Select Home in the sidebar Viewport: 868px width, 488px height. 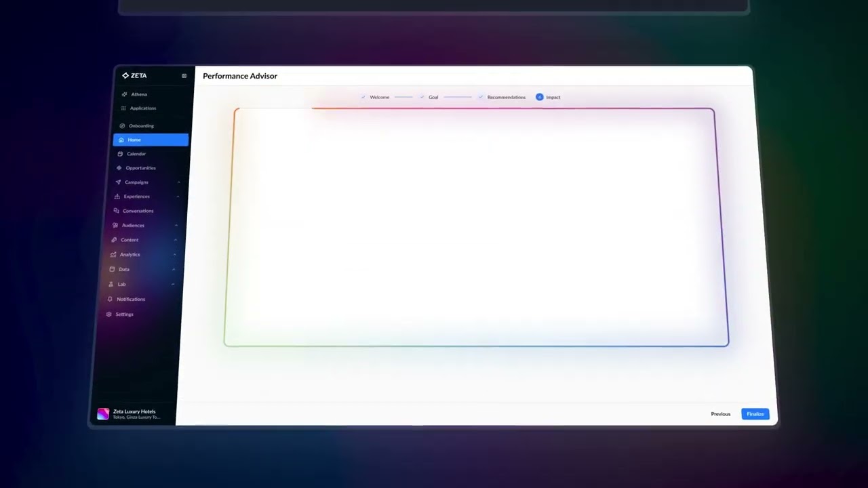(x=151, y=140)
